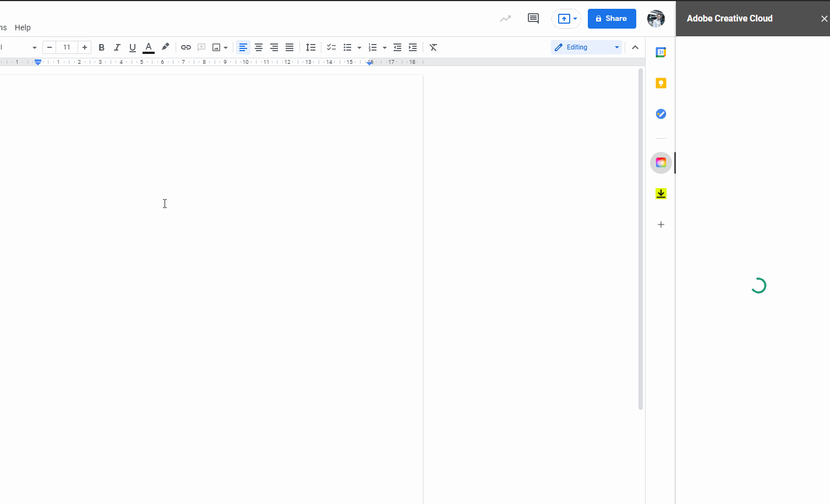View the activity dashboard trend icon
This screenshot has height=504, width=830.
pos(505,19)
